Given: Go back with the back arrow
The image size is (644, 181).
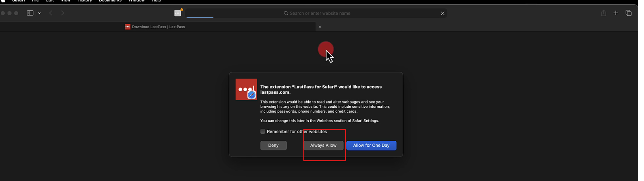Looking at the screenshot, I should click(51, 13).
